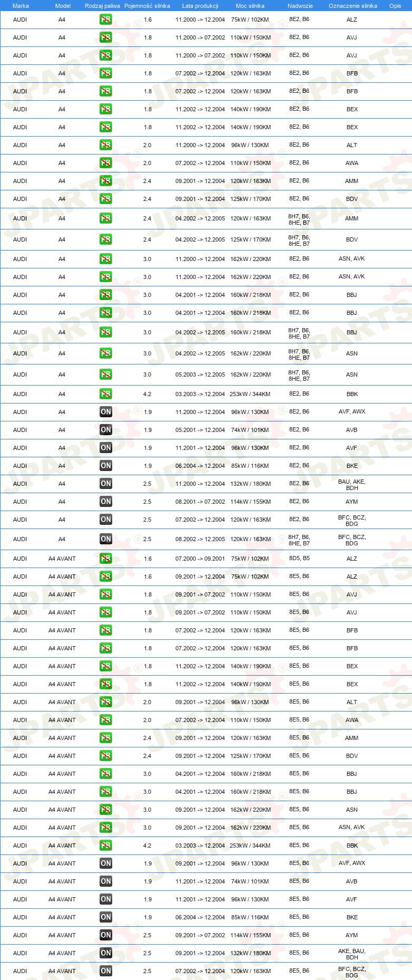
Task: Click the PB icon in the A4 Avant 4.2 BBK row
Action: point(105,846)
